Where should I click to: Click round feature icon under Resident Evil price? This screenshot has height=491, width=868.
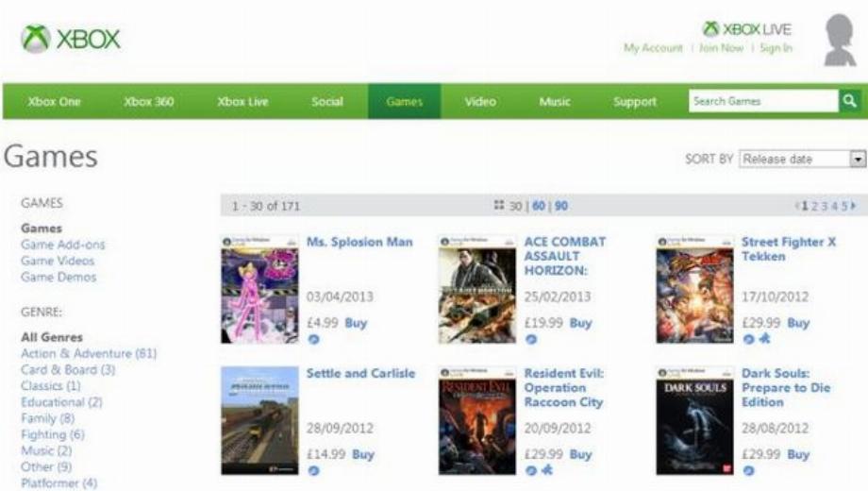(x=531, y=470)
